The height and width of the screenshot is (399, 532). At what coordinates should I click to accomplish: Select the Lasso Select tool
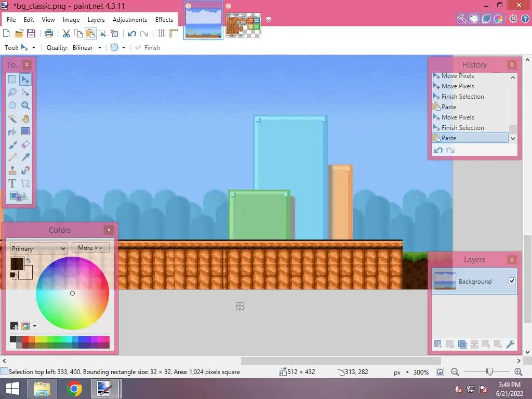(12, 92)
